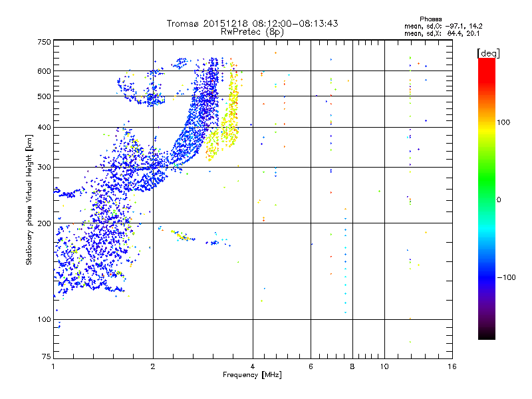Click the '[deg]' colorbar unit label

point(488,53)
